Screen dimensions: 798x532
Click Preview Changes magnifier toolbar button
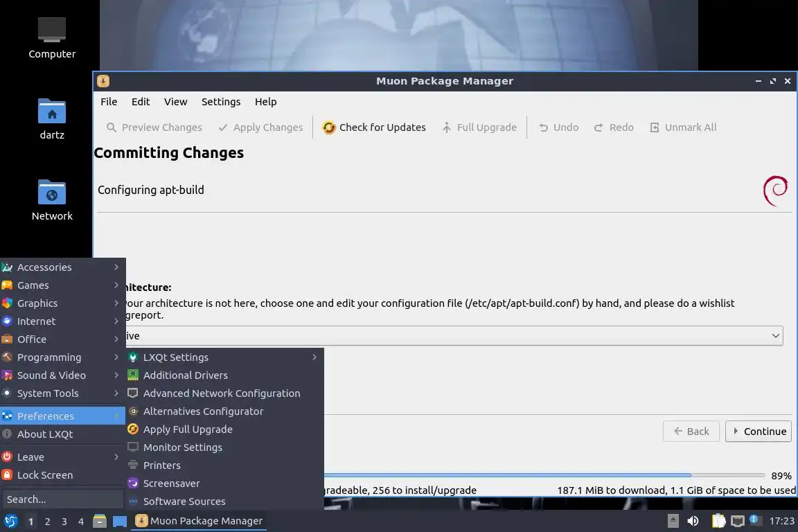tap(154, 127)
